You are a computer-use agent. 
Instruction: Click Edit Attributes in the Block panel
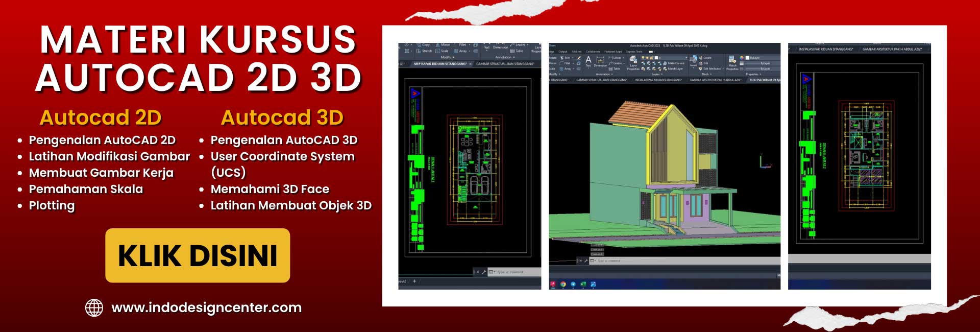click(x=710, y=69)
